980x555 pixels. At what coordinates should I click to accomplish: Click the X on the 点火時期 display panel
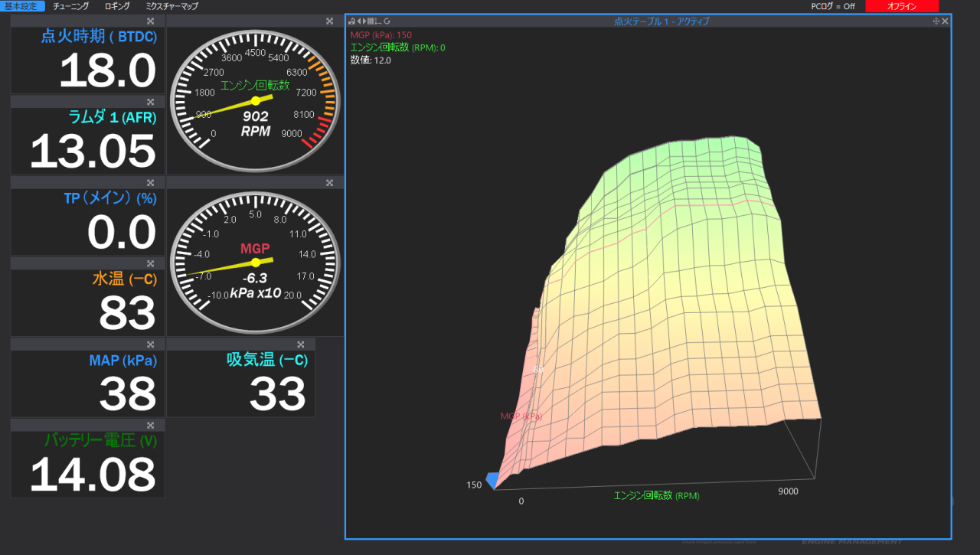pos(151,21)
